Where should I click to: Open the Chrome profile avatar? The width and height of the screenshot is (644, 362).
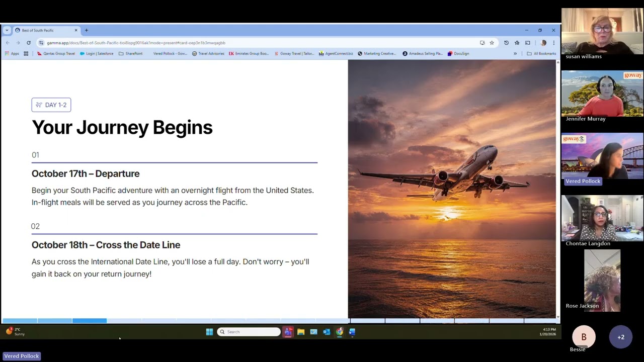(x=543, y=43)
